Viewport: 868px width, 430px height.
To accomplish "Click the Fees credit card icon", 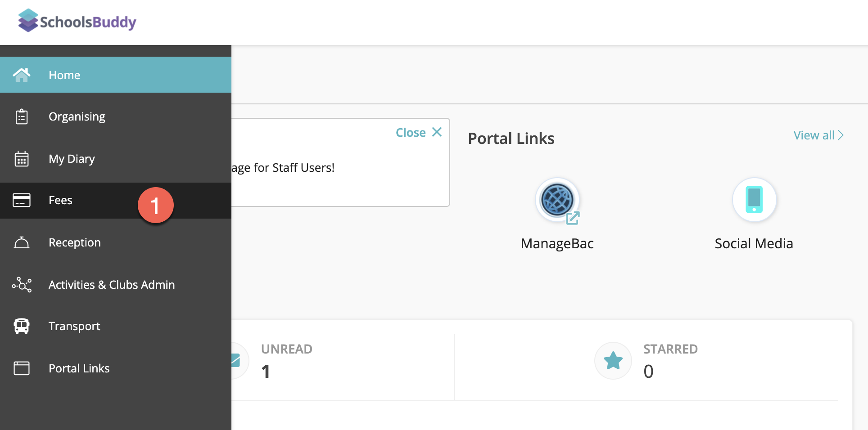I will click(22, 200).
